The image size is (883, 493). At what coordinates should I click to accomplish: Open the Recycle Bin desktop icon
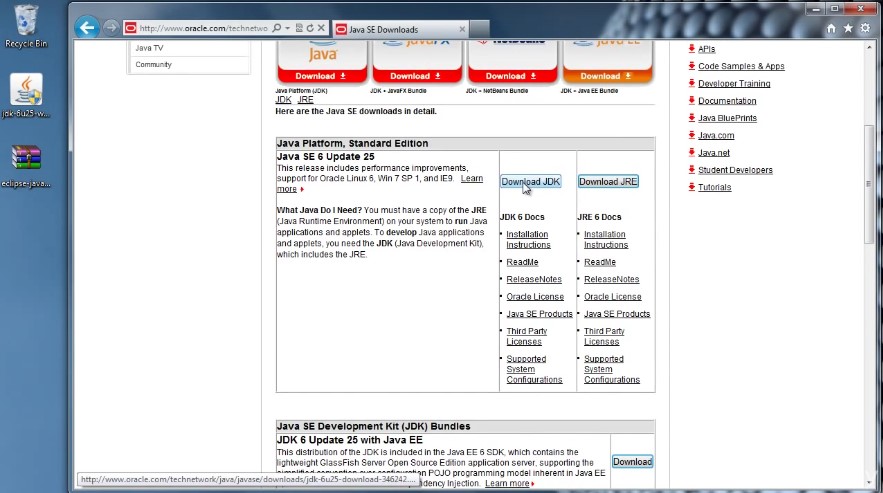click(x=26, y=26)
